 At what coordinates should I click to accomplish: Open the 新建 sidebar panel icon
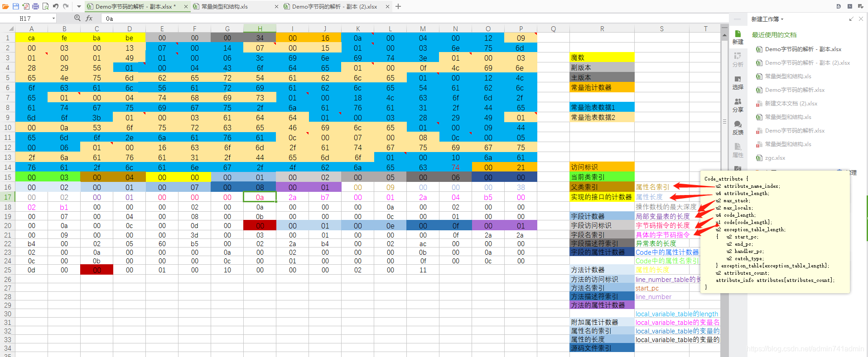point(738,37)
